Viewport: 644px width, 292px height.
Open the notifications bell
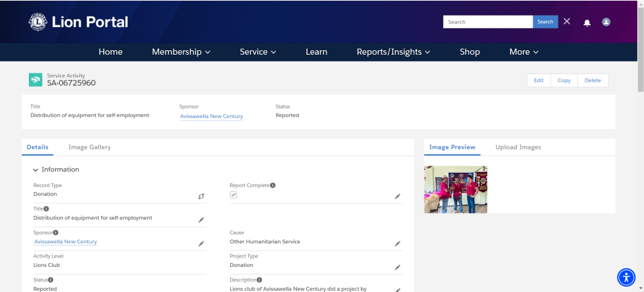(x=587, y=23)
